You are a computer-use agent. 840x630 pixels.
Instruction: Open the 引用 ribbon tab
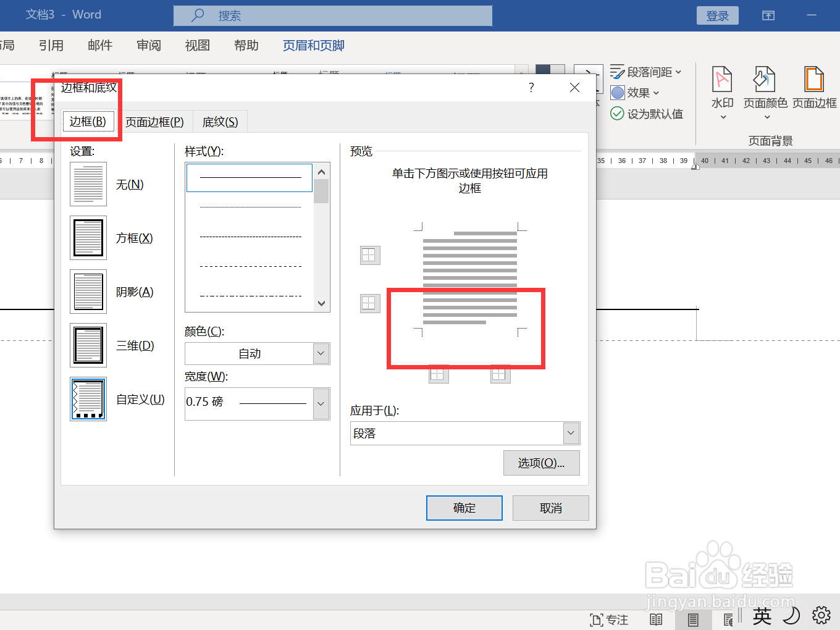pyautogui.click(x=51, y=46)
